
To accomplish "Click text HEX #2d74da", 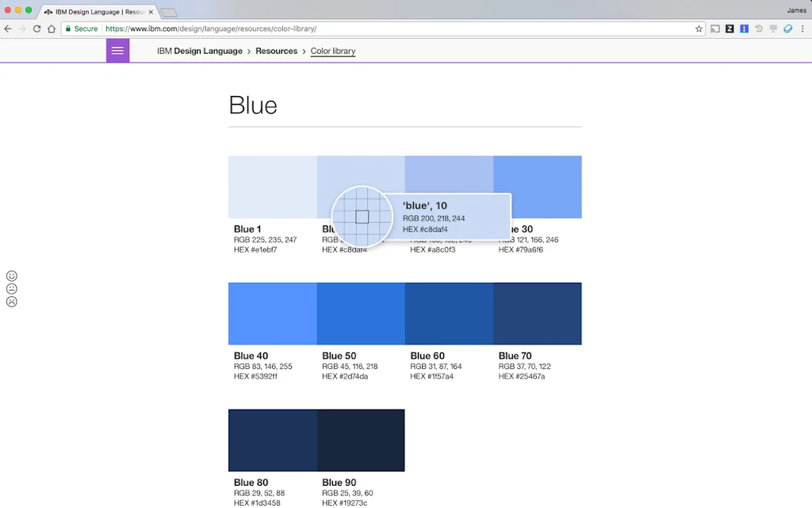I will [x=345, y=376].
